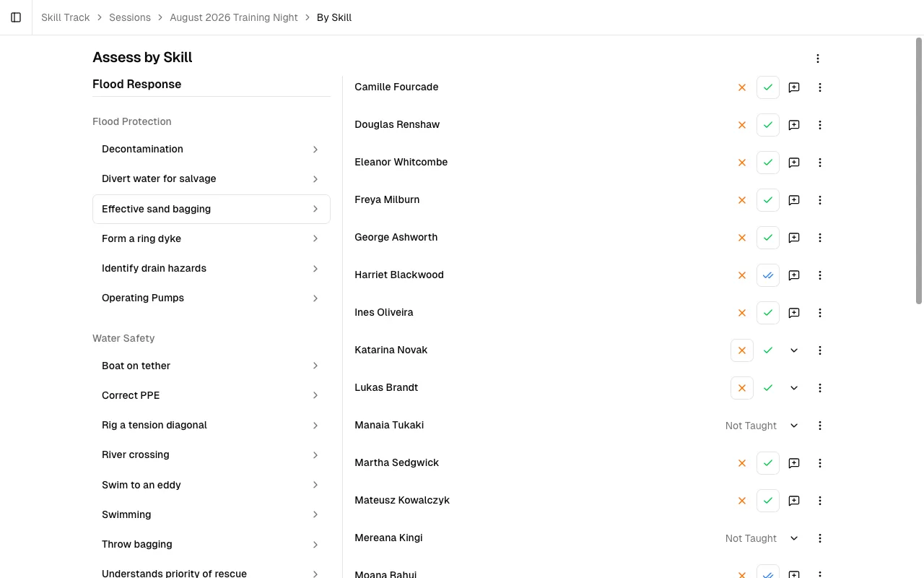Click the name Ines Oliveira
924x578 pixels.
point(384,312)
